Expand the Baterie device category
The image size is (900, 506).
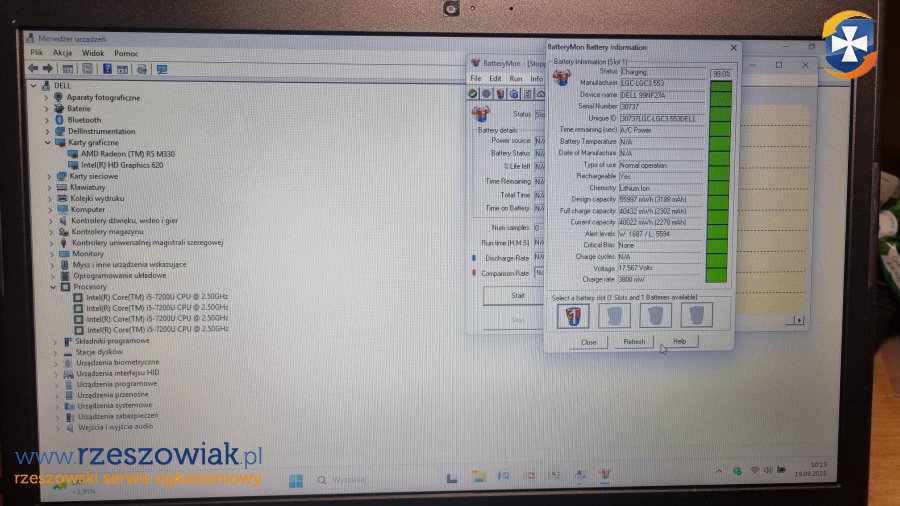[x=47, y=108]
